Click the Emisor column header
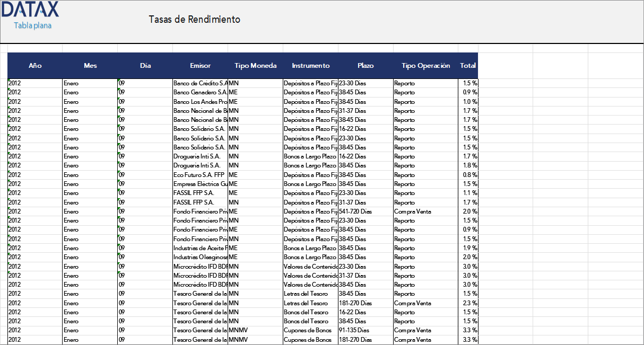This screenshot has width=644, height=345. pyautogui.click(x=200, y=66)
